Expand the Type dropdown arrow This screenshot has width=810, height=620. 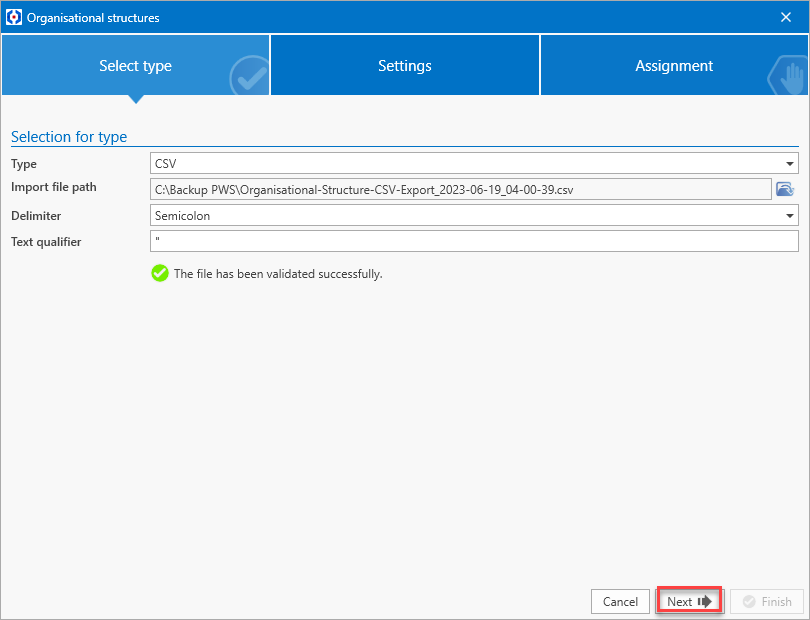coord(789,164)
